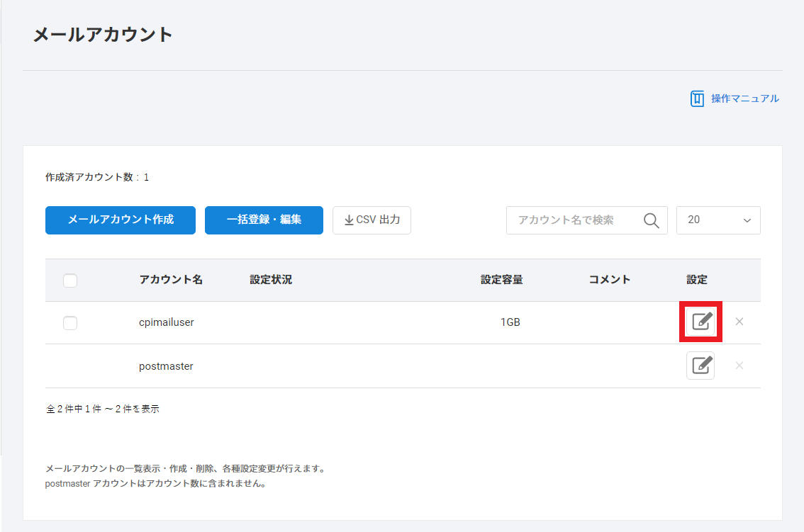Export the list with CSV 出力
The image size is (804, 532).
[372, 220]
